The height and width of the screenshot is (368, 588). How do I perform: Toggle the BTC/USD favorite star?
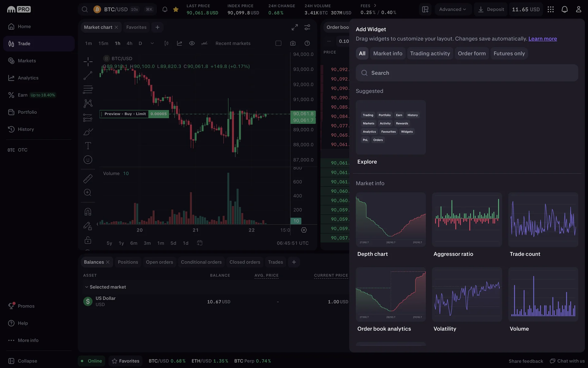(x=176, y=10)
